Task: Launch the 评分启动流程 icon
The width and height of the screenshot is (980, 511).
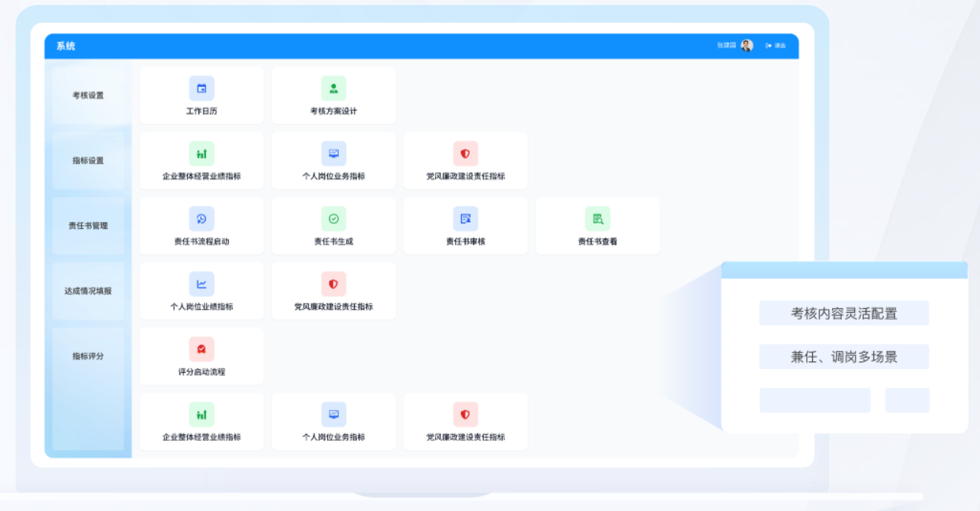Action: [201, 349]
